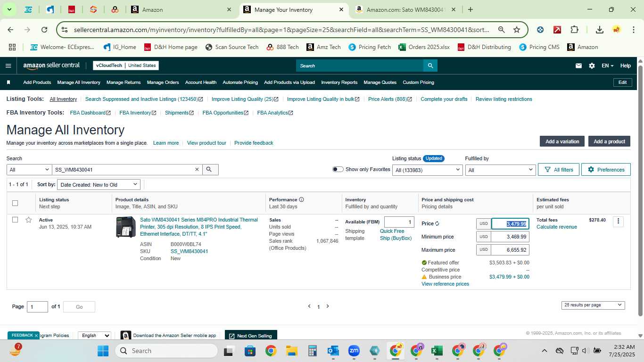This screenshot has width=644, height=362.
Task: Reload the browser page
Action: click(x=44, y=30)
